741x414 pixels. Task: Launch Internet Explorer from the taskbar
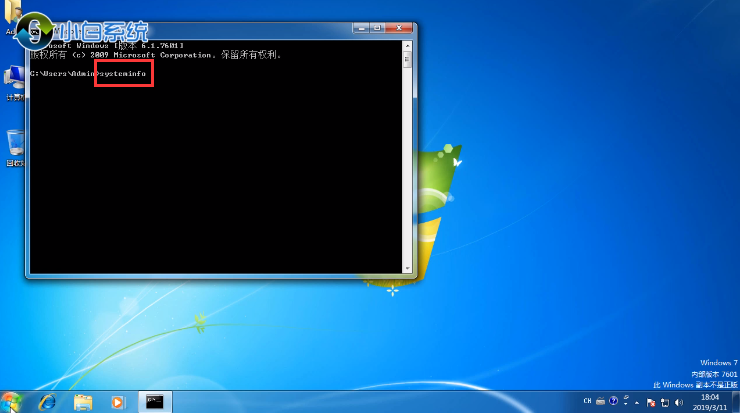coord(47,402)
